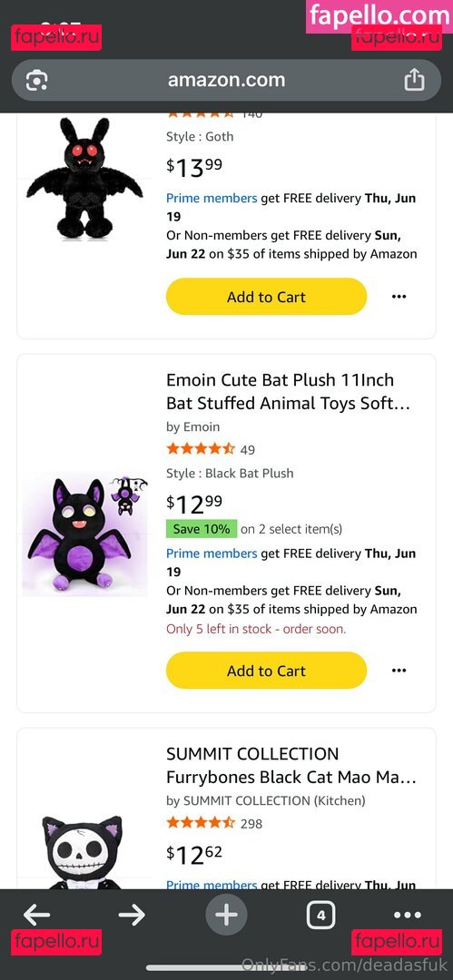Image resolution: width=453 pixels, height=980 pixels.
Task: Open more options for the Emoin bat plush
Action: 399,671
